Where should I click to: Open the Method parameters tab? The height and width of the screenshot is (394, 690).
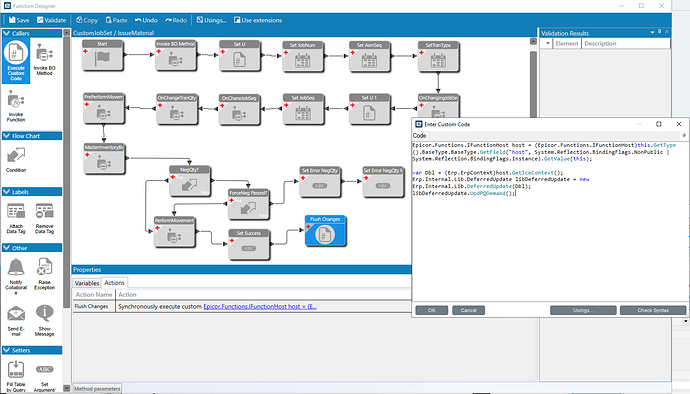point(97,389)
